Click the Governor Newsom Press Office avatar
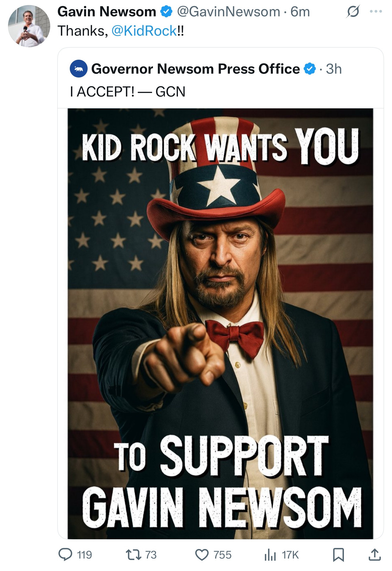The height and width of the screenshot is (571, 392). coord(78,69)
